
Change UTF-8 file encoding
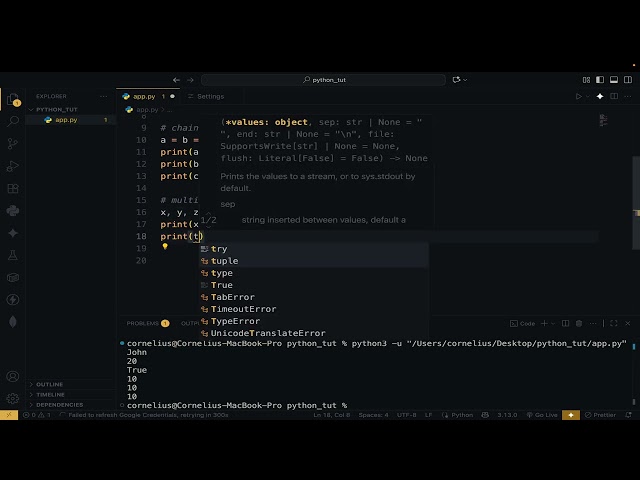coord(407,415)
